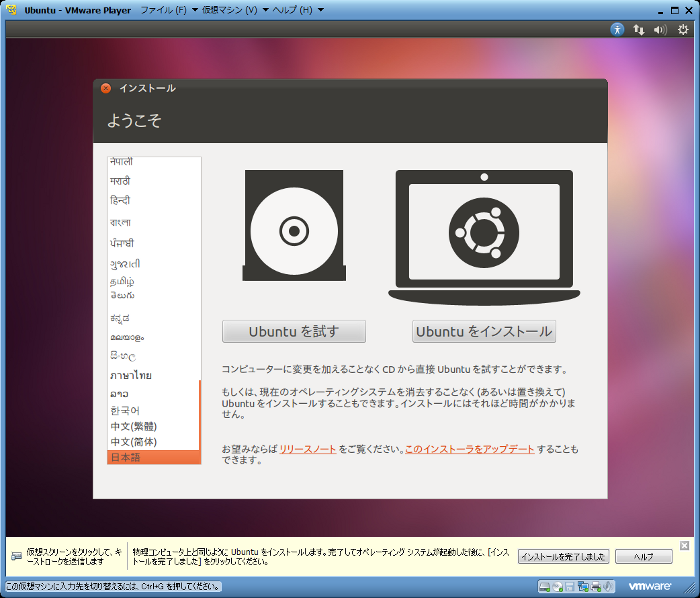
Task: Select മലയാളം in the language list
Action: point(154,337)
